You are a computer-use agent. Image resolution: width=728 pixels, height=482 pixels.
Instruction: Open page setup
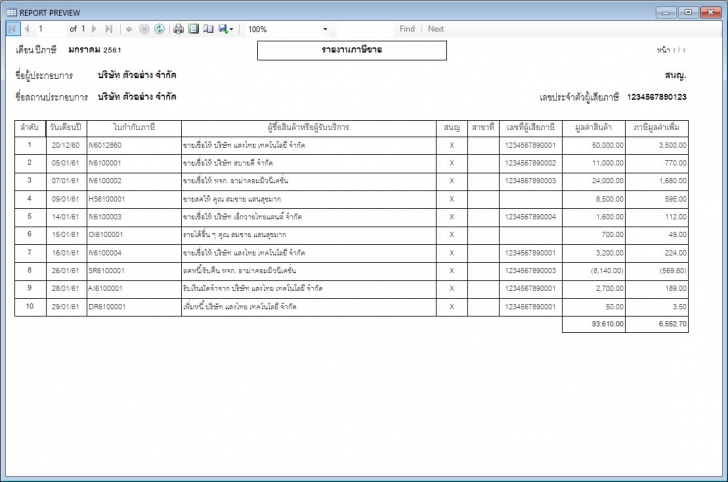point(208,29)
